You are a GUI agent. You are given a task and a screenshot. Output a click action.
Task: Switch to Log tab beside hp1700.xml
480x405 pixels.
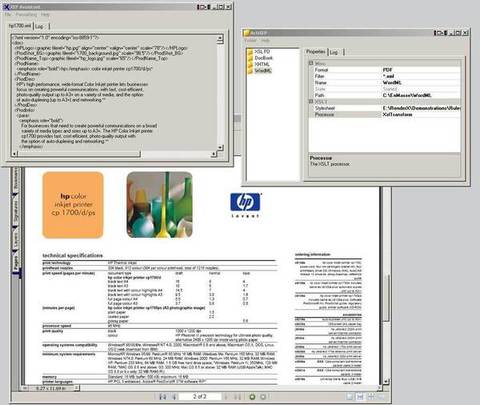[x=40, y=26]
